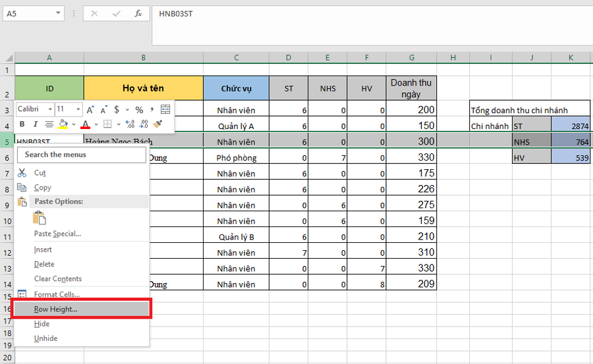
Task: Click the Name Box showing A5
Action: [29, 14]
